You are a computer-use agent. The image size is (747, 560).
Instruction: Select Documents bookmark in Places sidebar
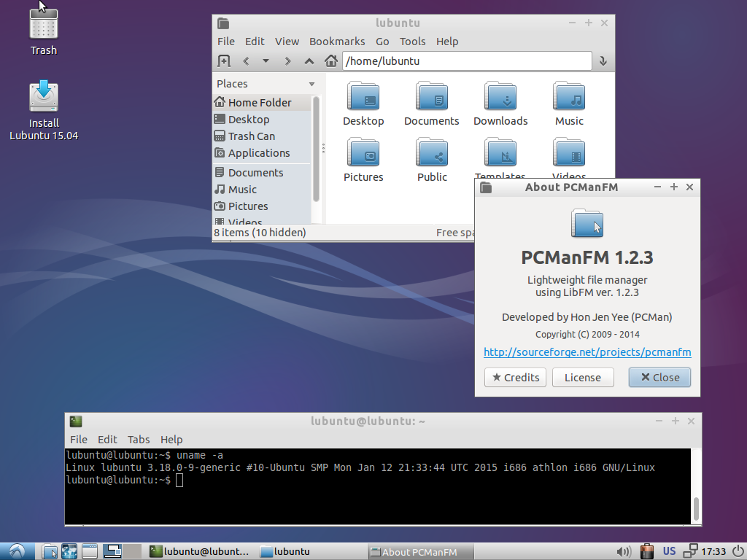[x=262, y=172]
